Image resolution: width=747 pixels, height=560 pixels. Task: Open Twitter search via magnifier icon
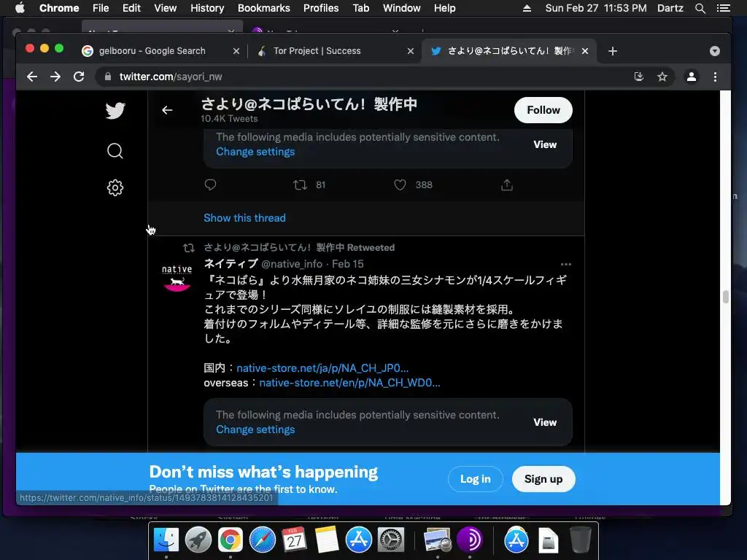click(115, 150)
